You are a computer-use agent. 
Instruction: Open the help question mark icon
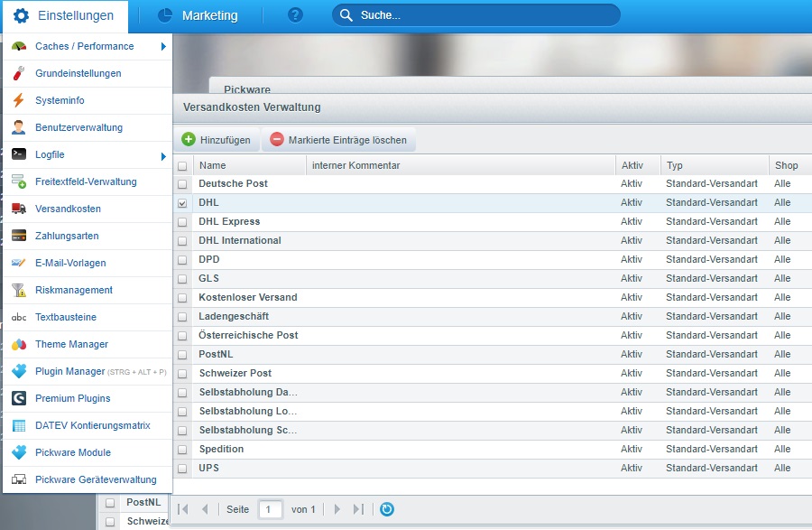tap(295, 15)
